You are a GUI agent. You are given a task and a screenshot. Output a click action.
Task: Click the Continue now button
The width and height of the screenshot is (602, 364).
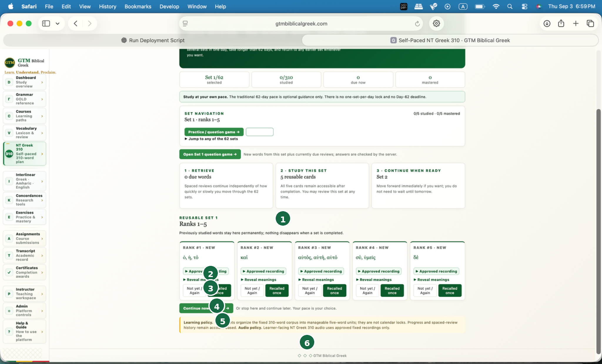[x=206, y=308]
